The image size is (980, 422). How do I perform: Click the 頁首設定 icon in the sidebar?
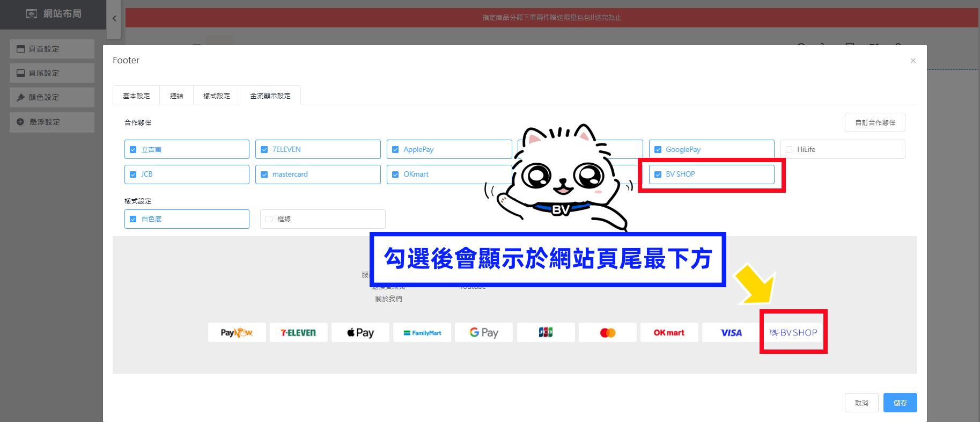pyautogui.click(x=21, y=49)
